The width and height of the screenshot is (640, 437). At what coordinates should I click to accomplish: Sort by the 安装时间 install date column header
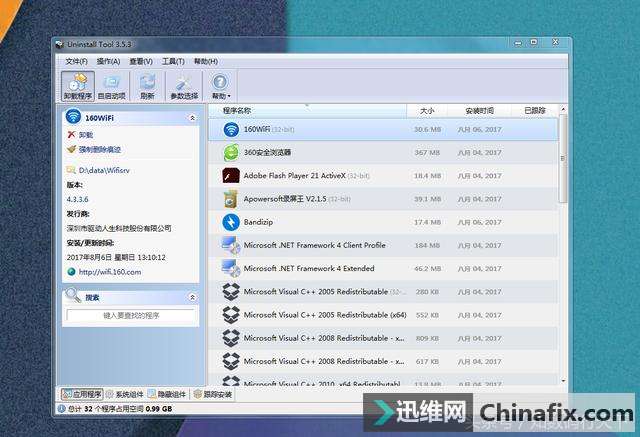[479, 111]
